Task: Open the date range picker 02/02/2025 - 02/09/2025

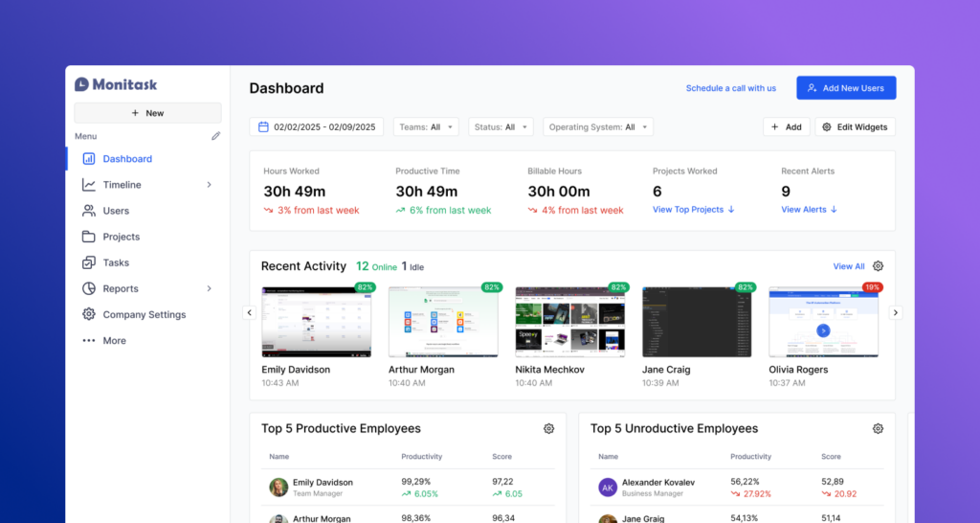Action: pyautogui.click(x=316, y=127)
